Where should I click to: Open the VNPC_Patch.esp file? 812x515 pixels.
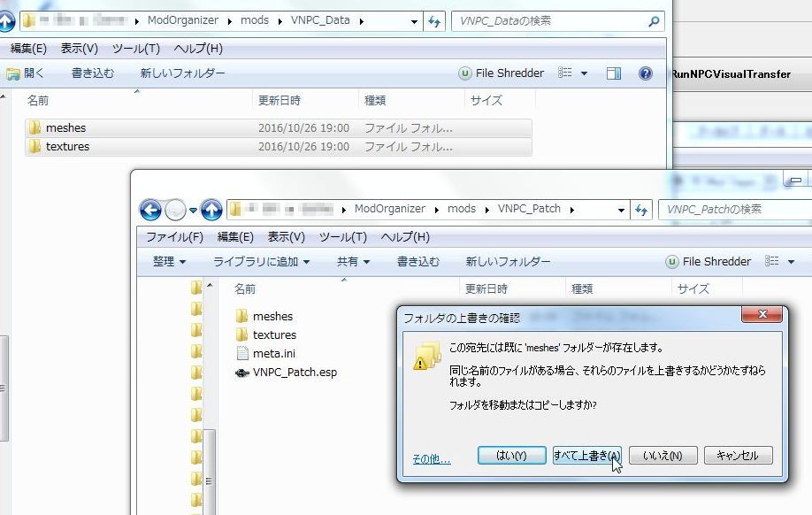click(294, 373)
